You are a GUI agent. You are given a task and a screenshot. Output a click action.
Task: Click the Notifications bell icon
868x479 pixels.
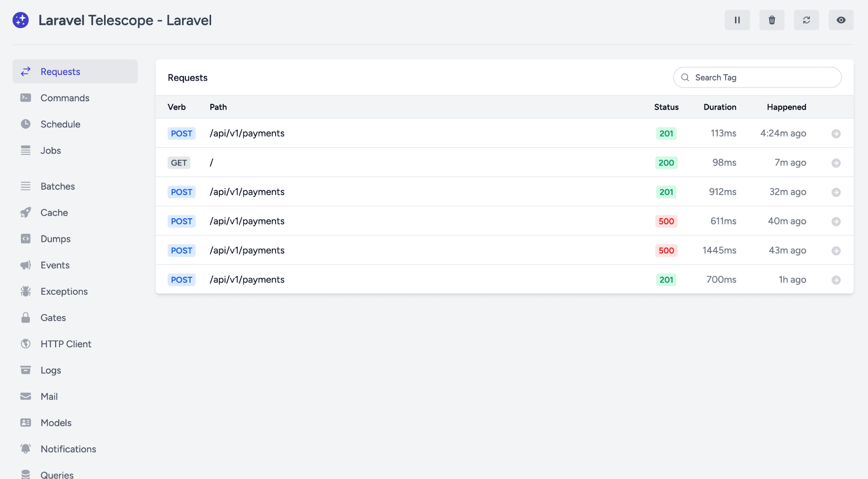(26, 449)
